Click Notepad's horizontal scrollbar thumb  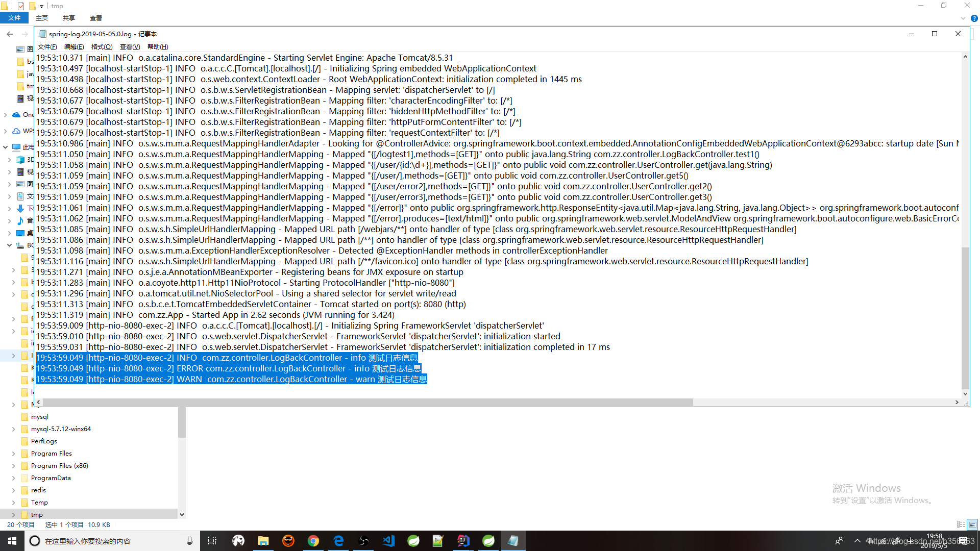[368, 403]
